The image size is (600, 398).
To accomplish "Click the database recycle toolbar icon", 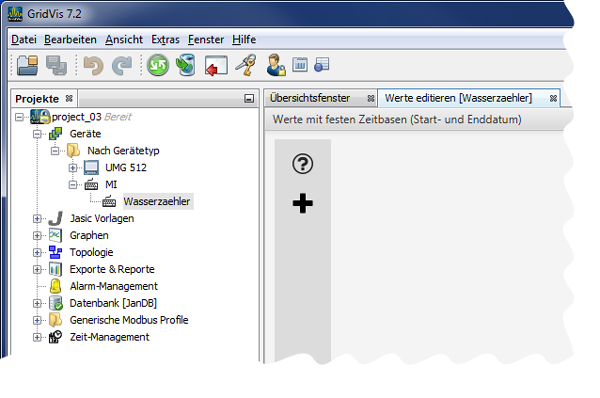I will (186, 65).
